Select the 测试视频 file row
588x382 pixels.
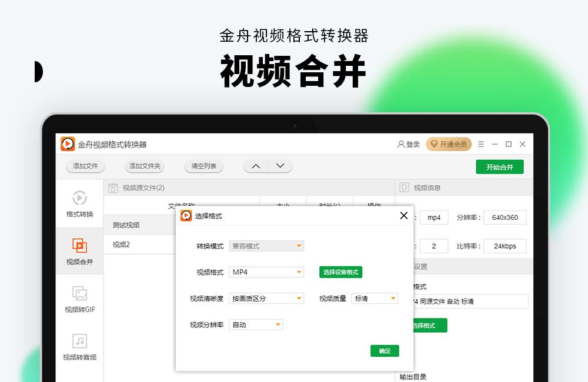139,225
